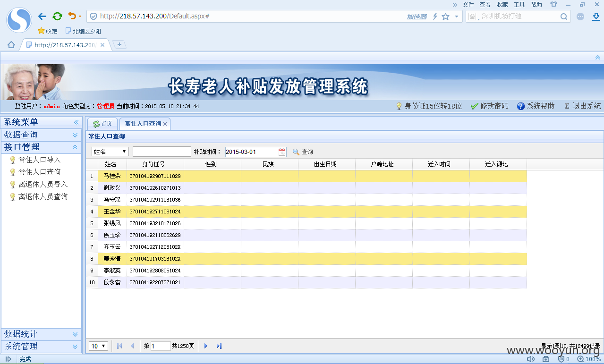Open the 文件 browser menu
Image resolution: width=604 pixels, height=364 pixels.
coord(468,4)
